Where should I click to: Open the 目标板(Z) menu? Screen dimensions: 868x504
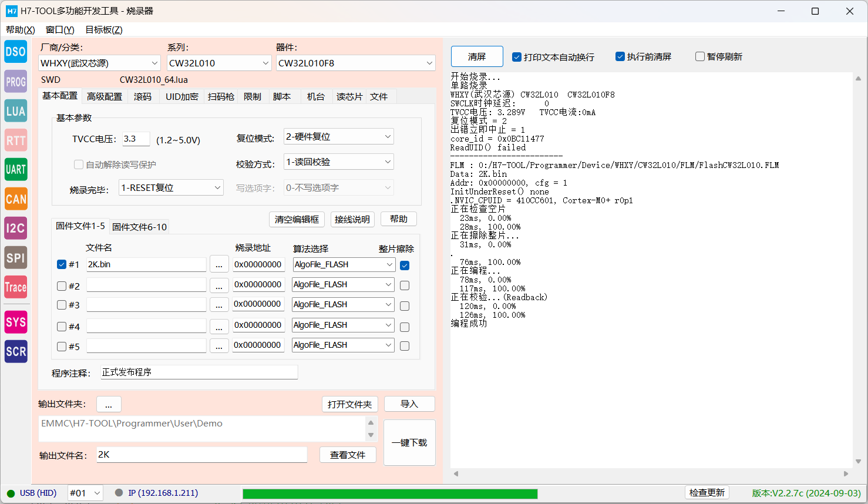point(103,30)
